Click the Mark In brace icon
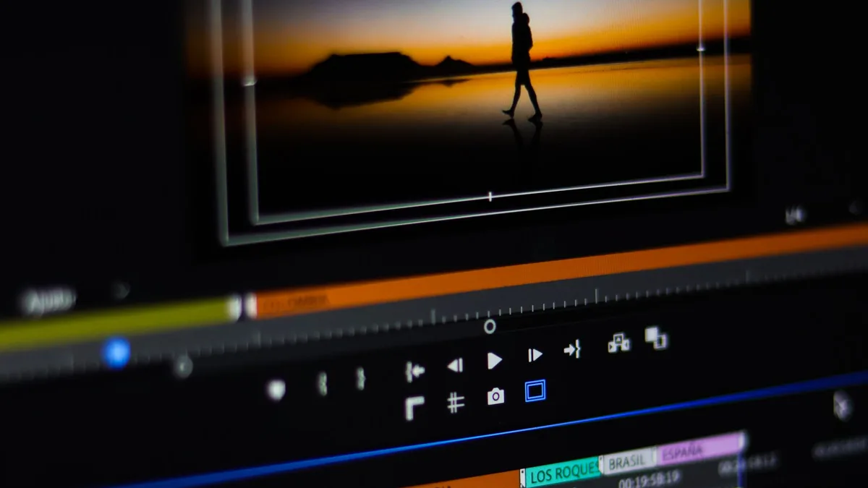Image resolution: width=868 pixels, height=488 pixels. point(323,383)
